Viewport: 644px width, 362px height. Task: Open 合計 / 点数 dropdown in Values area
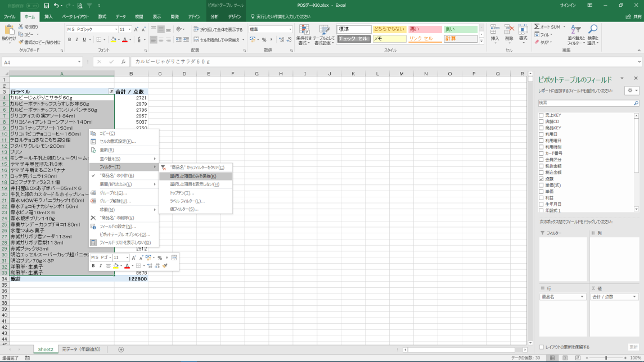[634, 297]
